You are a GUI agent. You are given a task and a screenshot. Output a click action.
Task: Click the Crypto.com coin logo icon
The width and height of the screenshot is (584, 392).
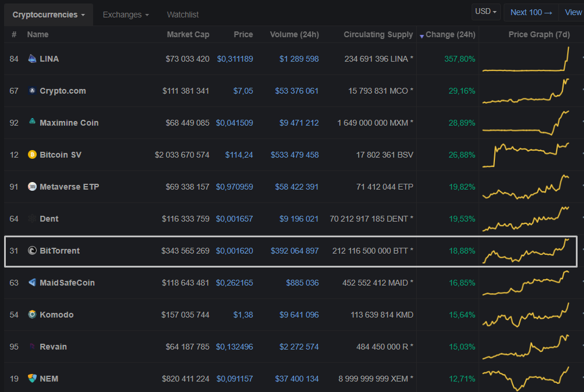tap(33, 91)
